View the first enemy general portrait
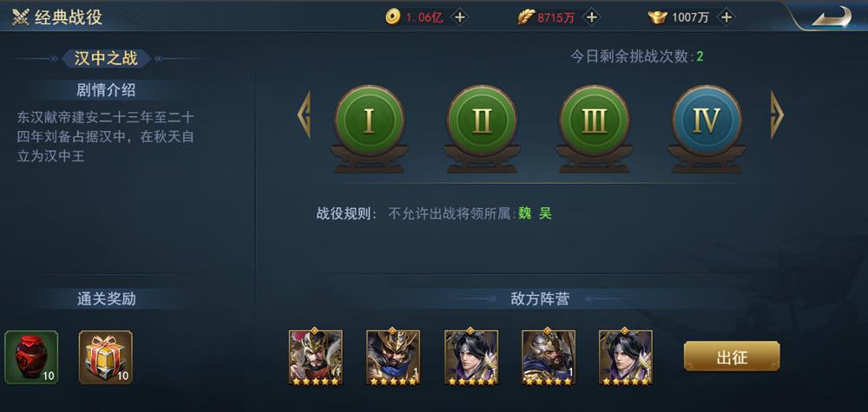 point(316,357)
